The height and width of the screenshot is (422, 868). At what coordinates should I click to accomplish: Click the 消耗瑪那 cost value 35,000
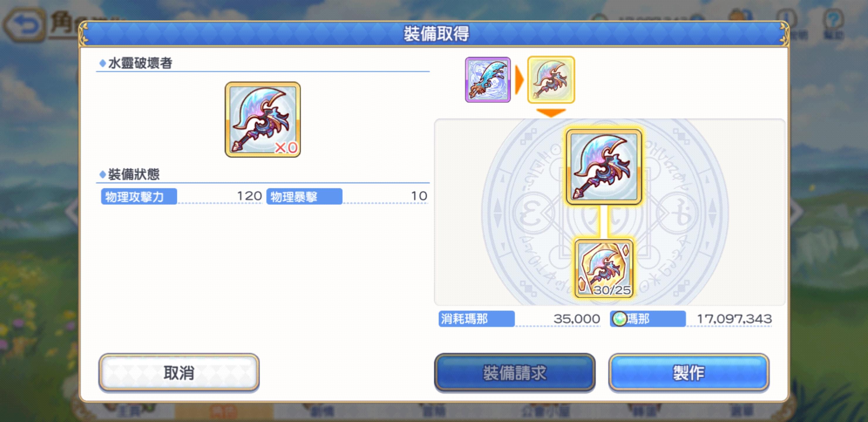pos(577,319)
